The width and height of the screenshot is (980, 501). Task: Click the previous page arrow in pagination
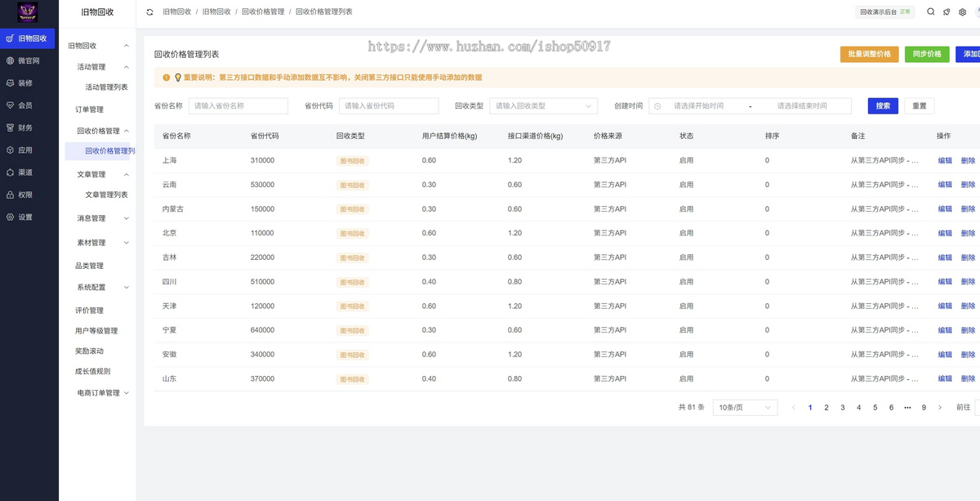pos(793,407)
